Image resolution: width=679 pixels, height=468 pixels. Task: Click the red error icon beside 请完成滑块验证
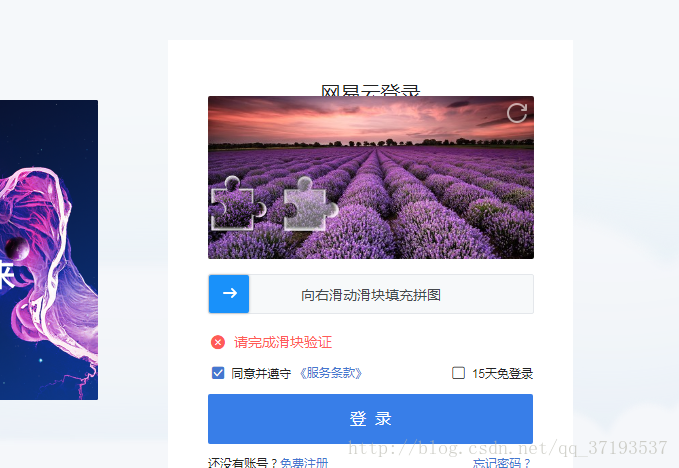218,342
